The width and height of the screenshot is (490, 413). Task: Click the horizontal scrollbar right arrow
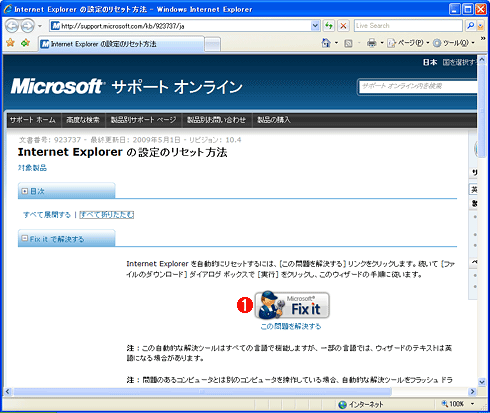[472, 392]
